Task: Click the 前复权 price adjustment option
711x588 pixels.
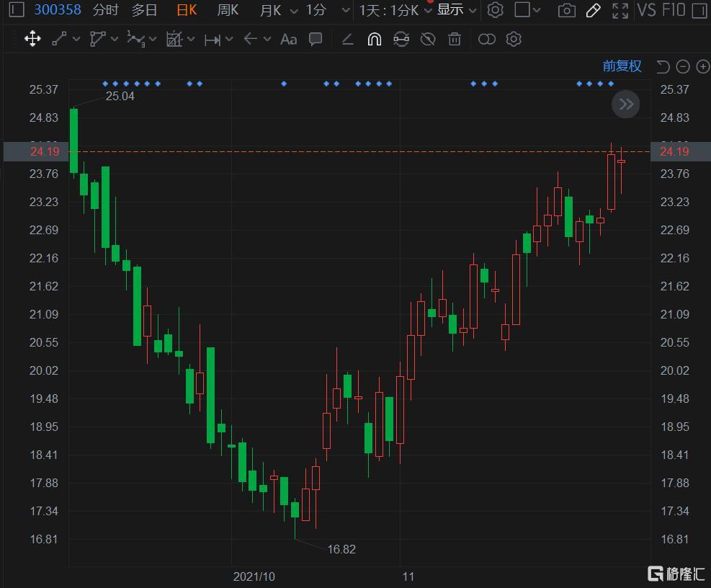Action: tap(622, 66)
